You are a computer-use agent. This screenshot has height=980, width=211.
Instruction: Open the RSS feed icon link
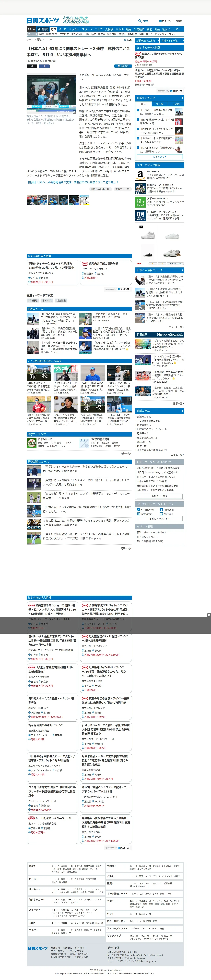[x=128, y=40]
